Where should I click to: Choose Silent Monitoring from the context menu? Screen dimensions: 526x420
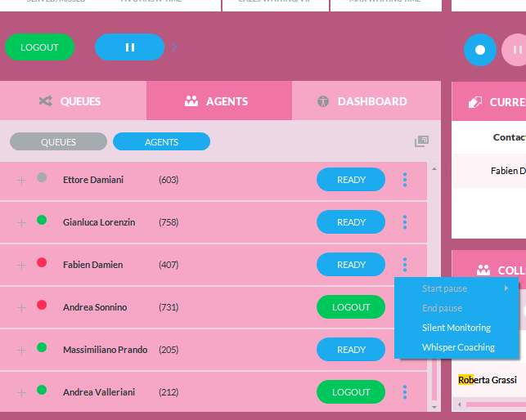coord(456,328)
